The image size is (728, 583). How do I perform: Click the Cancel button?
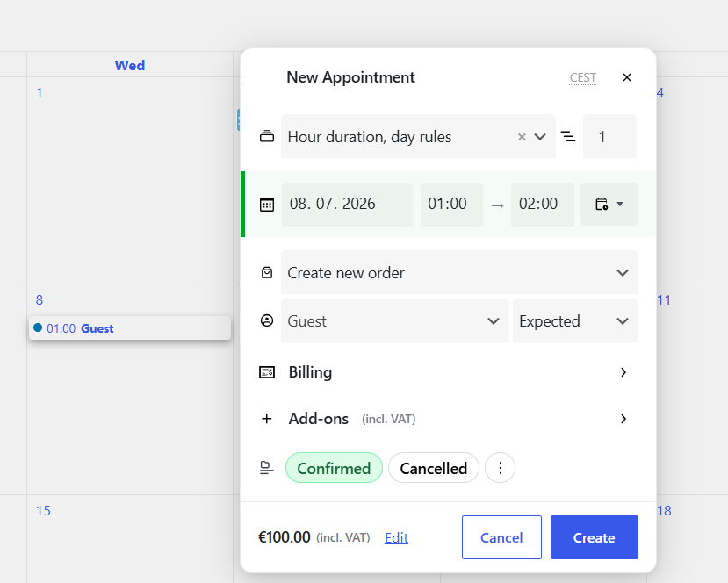tap(501, 537)
